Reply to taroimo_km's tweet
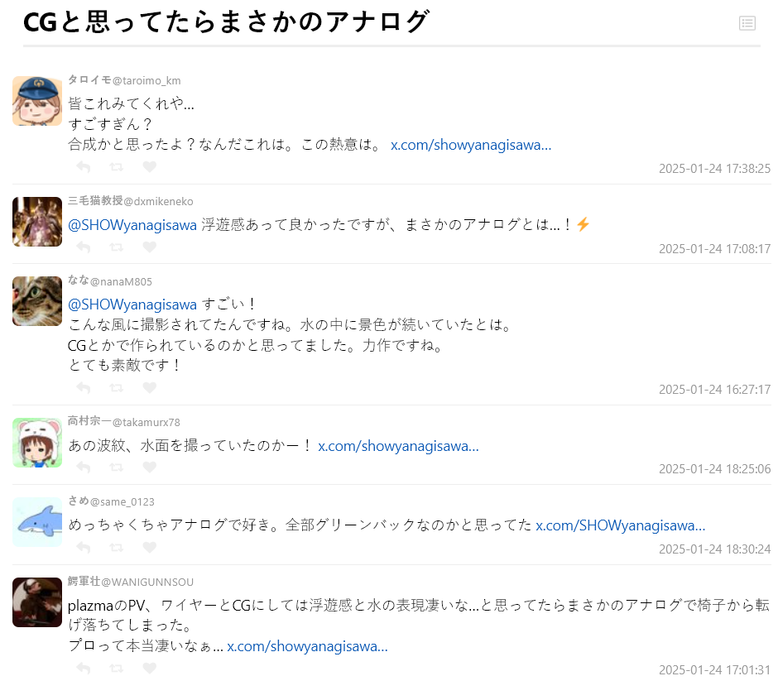 coord(84,167)
